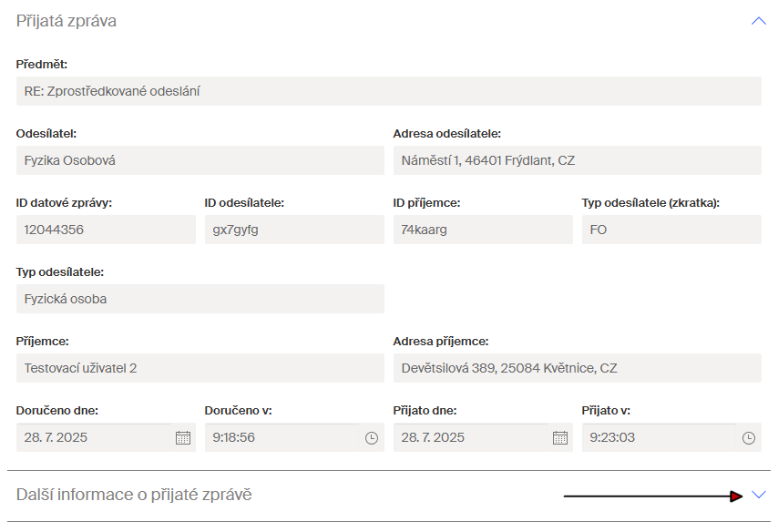
Task: Click the Přijatá zpráva section title
Action: [67, 21]
